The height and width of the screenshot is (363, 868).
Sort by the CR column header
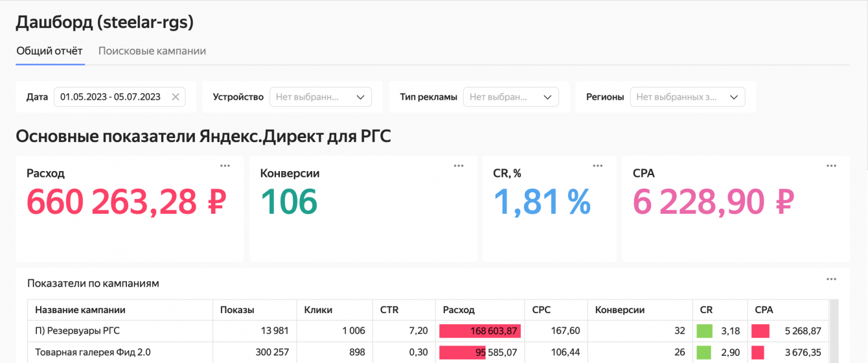720,310
